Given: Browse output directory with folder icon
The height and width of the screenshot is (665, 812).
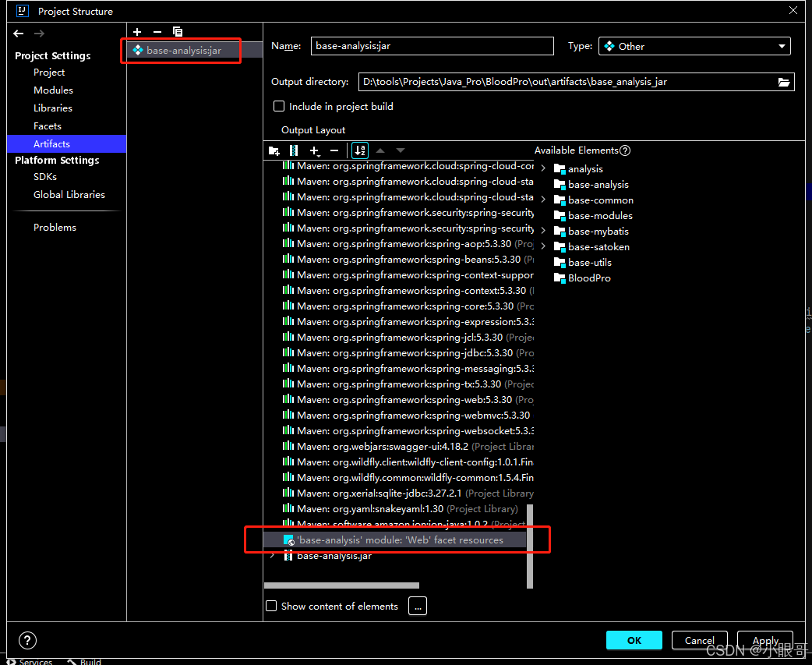Looking at the screenshot, I should click(x=784, y=83).
